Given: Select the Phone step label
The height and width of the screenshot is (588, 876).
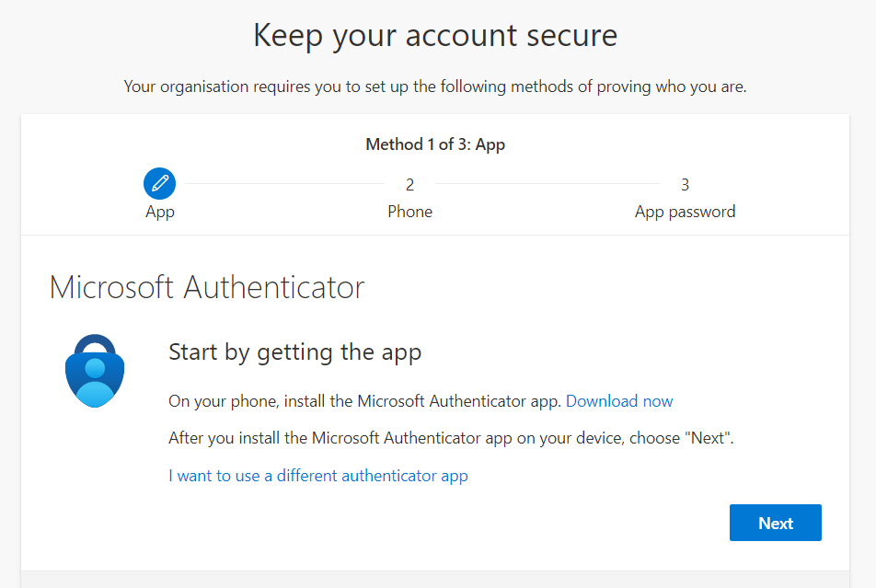Looking at the screenshot, I should tap(409, 212).
